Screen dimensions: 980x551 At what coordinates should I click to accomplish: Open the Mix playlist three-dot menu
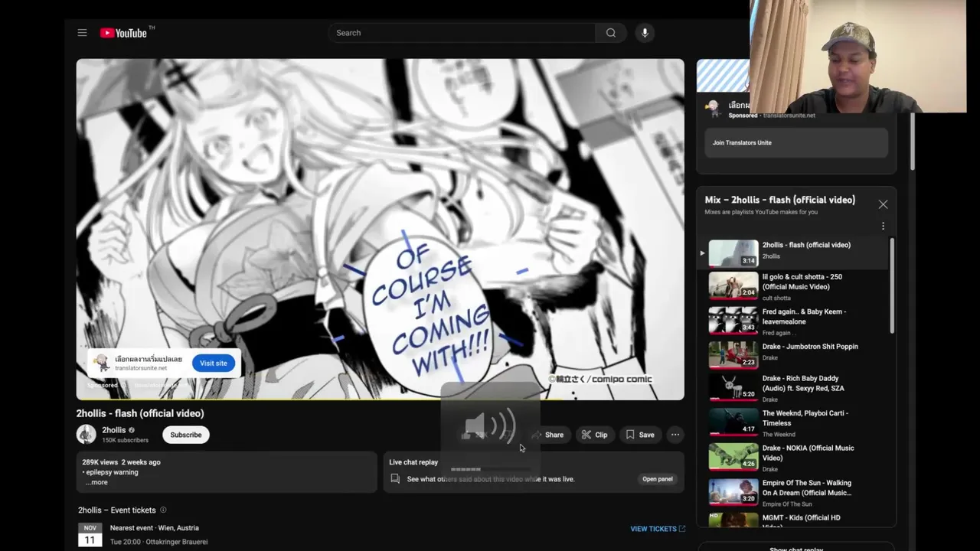[883, 227]
